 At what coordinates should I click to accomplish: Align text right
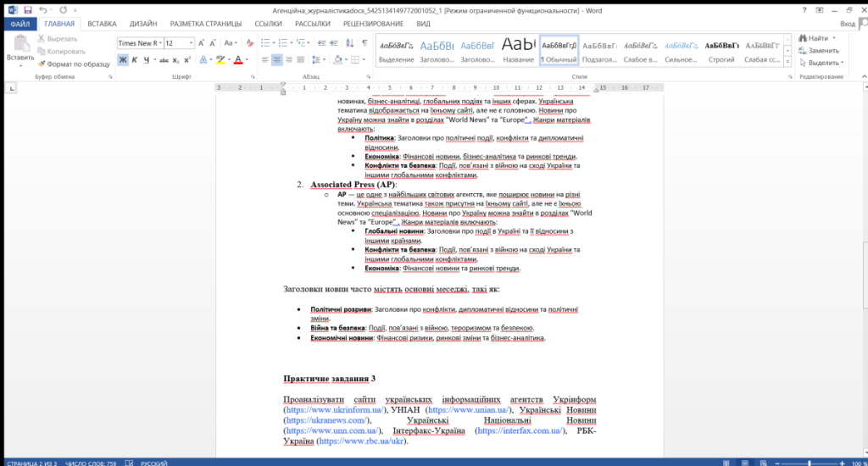(288, 60)
